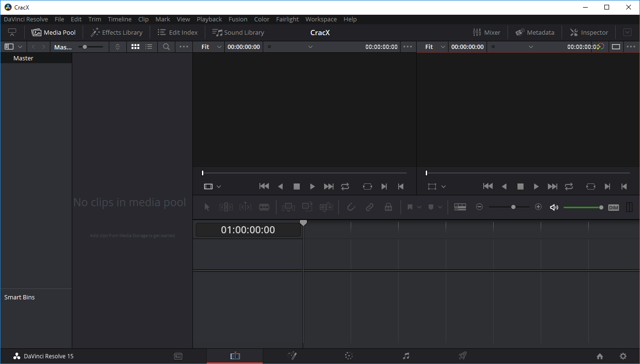Open the Playback menu
The image size is (640, 364).
point(209,19)
